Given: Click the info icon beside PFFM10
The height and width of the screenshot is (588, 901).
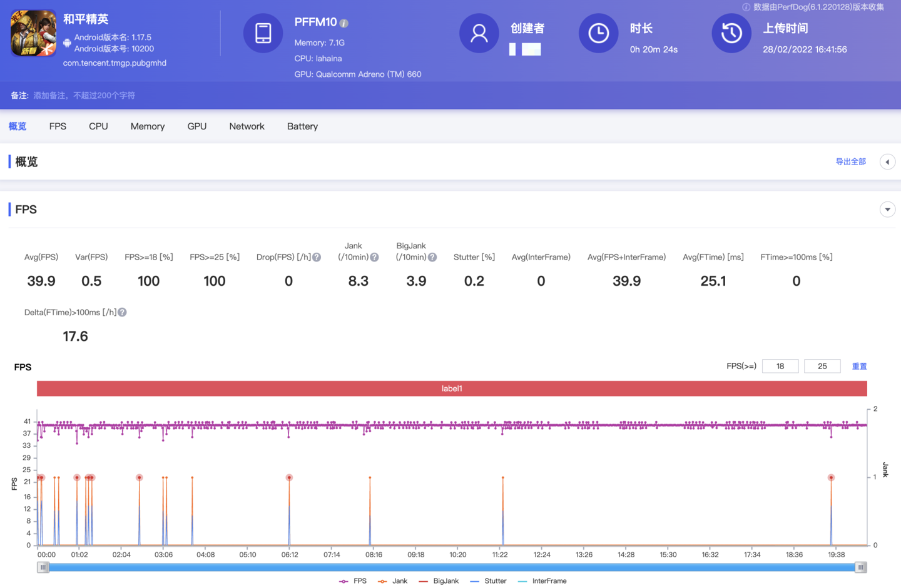Looking at the screenshot, I should [x=344, y=23].
